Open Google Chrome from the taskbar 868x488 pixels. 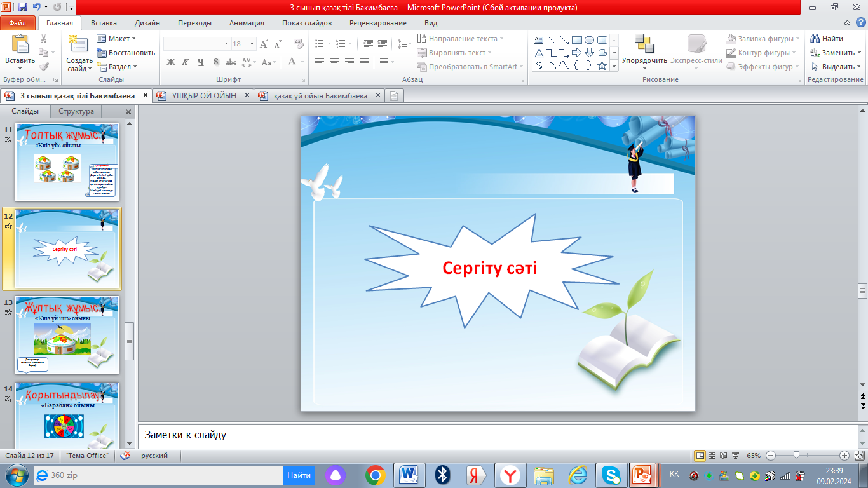click(x=375, y=475)
